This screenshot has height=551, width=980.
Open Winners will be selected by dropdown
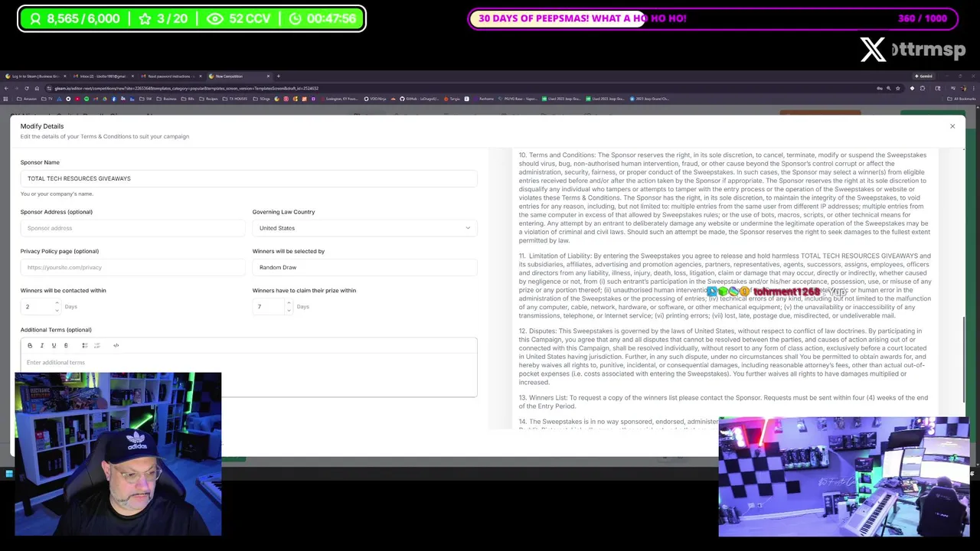click(364, 267)
